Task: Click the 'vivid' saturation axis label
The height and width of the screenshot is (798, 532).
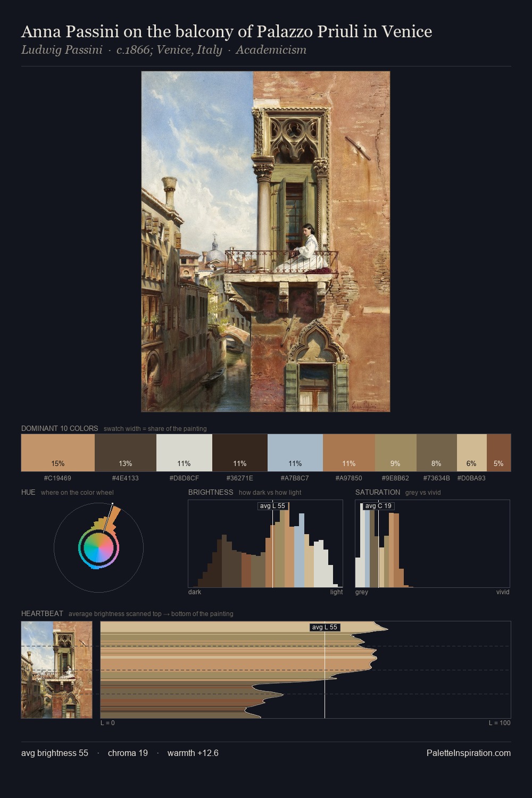Action: click(503, 592)
